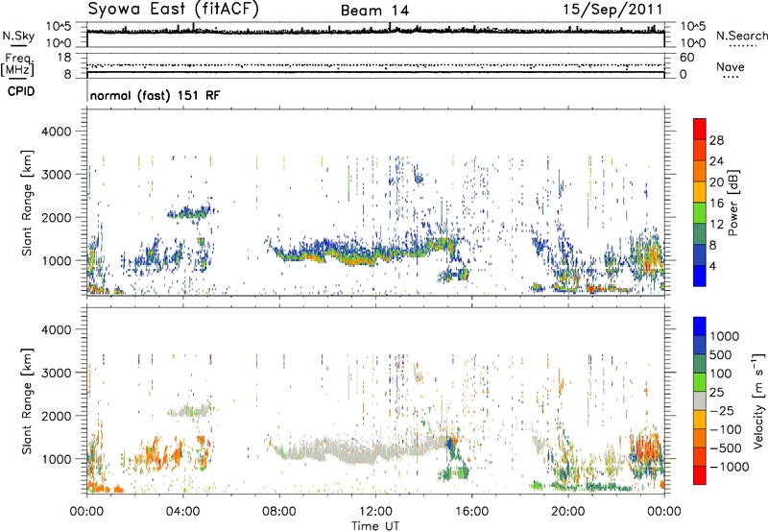Click the "3000" tick in the power panel
768x532 pixels.
click(x=56, y=175)
